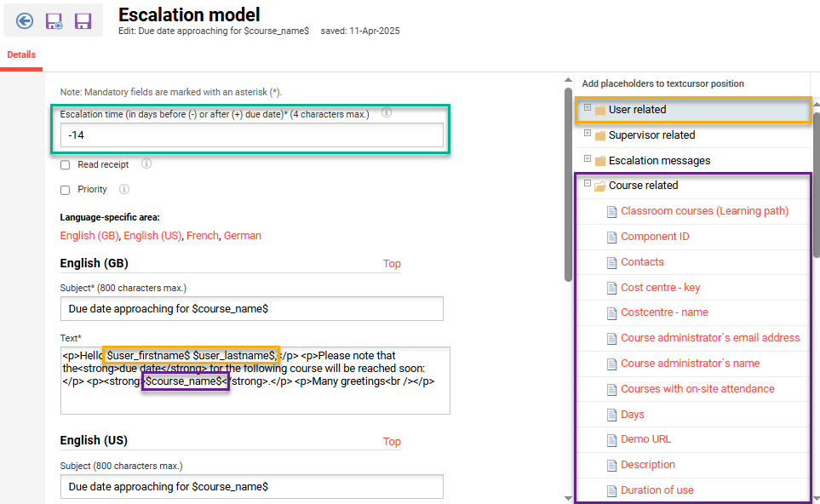Image resolution: width=820 pixels, height=504 pixels.
Task: Expand the Supervisor related placeholder group
Action: click(x=586, y=135)
